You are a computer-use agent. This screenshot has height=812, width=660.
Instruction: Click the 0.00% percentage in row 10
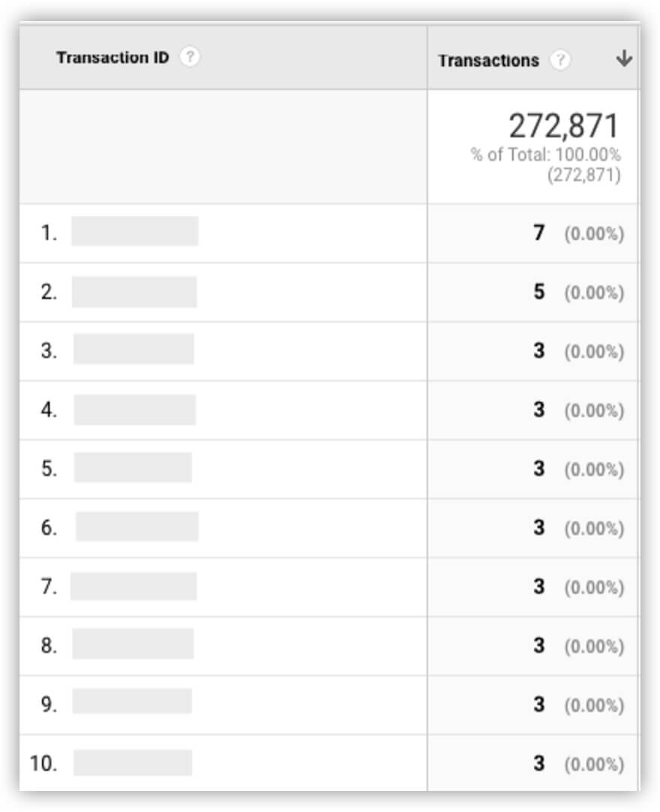click(x=593, y=764)
